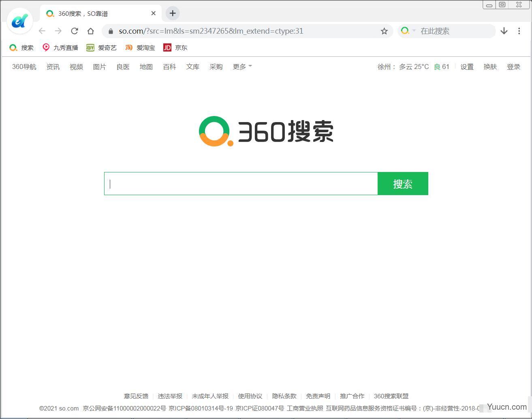Open the 文库 section

(x=193, y=67)
